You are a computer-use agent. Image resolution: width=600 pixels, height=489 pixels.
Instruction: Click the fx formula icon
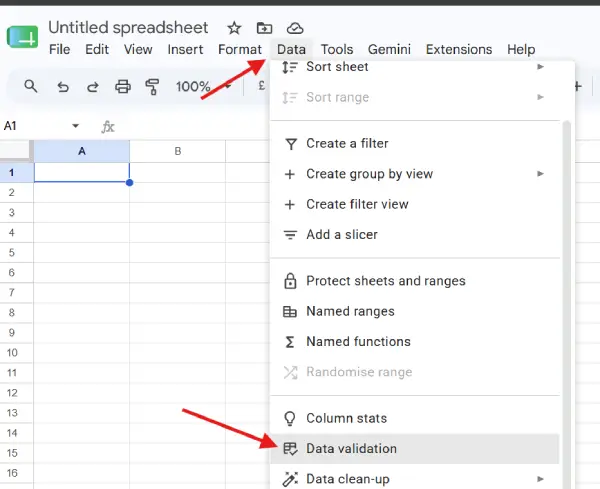pos(108,126)
